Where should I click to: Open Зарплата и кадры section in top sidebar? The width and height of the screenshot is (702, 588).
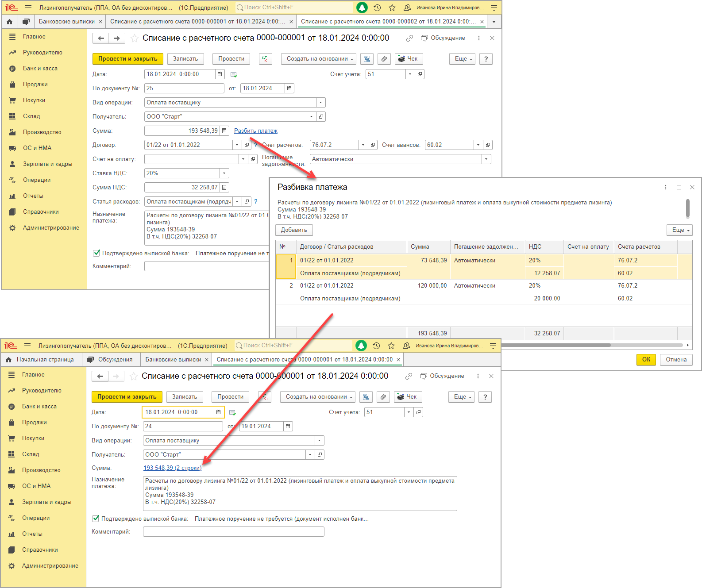[47, 164]
